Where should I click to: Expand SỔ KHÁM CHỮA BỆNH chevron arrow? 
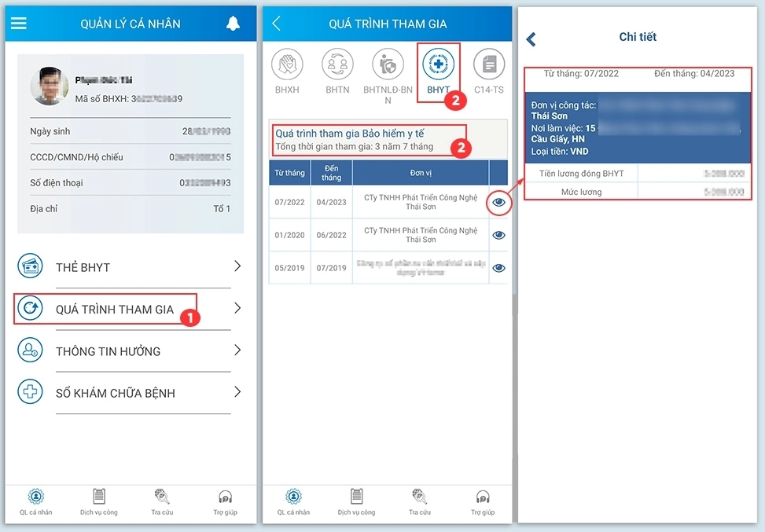coord(237,391)
